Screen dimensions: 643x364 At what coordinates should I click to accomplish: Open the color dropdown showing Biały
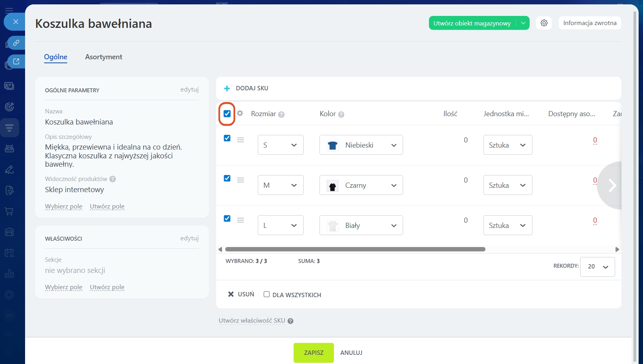pyautogui.click(x=361, y=226)
